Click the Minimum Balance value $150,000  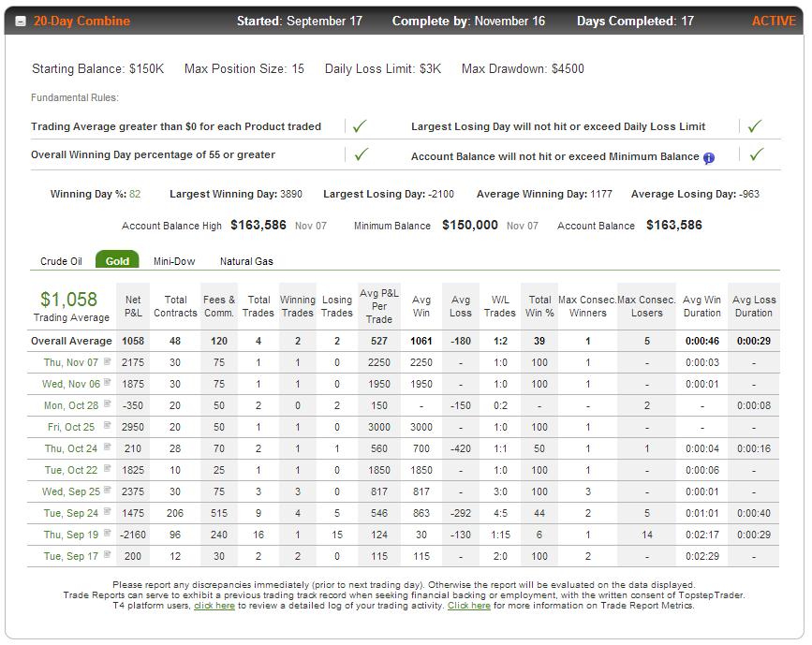(470, 226)
